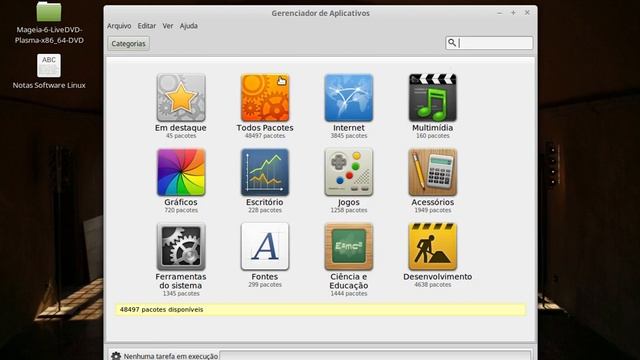
Task: Click the '1949 pacotes' count under Acessórios
Action: coord(433,210)
